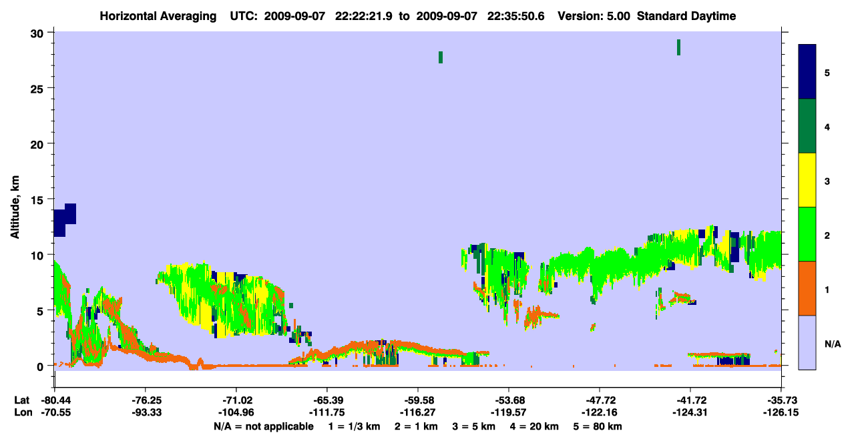Click the longitude value -111.75
Image resolution: width=868 pixels, height=445 pixels.
point(327,412)
